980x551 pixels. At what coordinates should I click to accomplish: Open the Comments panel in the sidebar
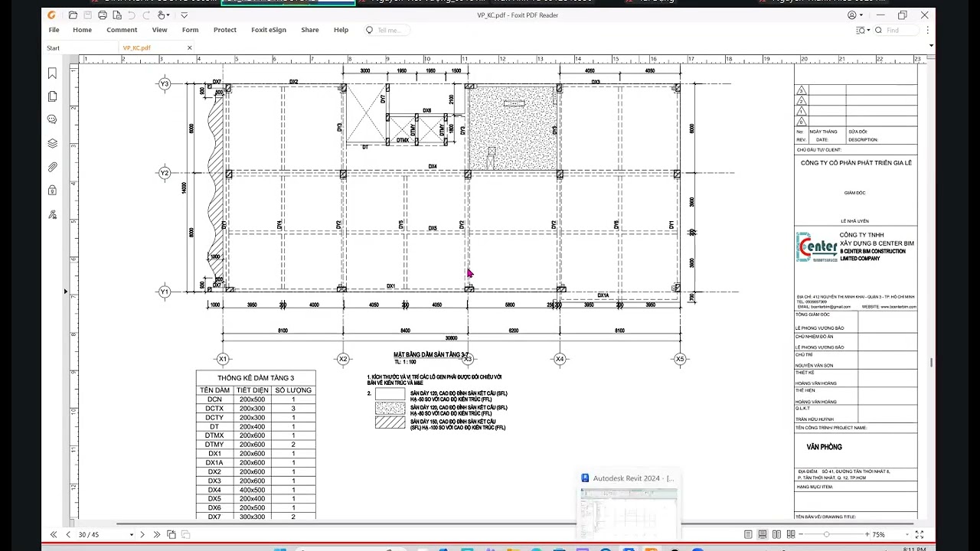pyautogui.click(x=52, y=119)
